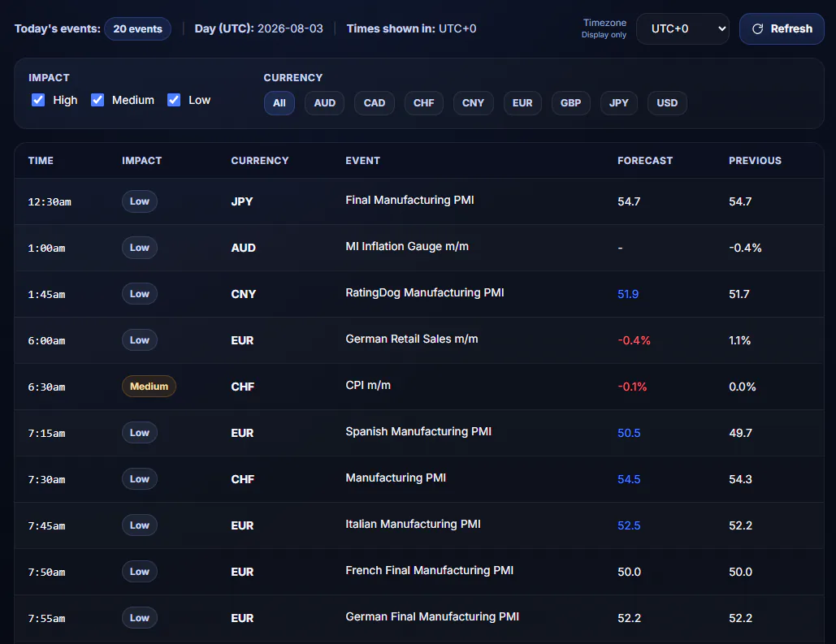Screen dimensions: 836x644
Task: Click the 50.5 forecast value
Action: click(629, 434)
